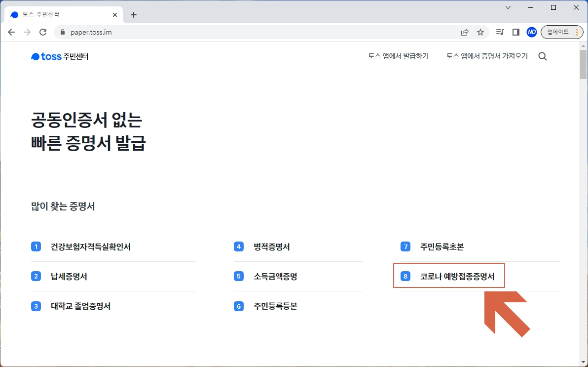Viewport: 588px width, 367px height.
Task: Click the number 2 badge icon
Action: click(x=36, y=277)
